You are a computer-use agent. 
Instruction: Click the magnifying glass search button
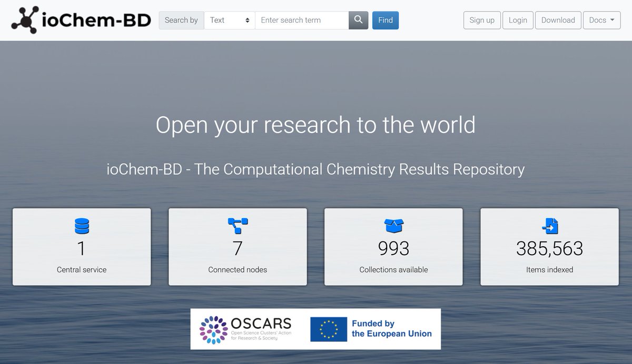point(358,20)
